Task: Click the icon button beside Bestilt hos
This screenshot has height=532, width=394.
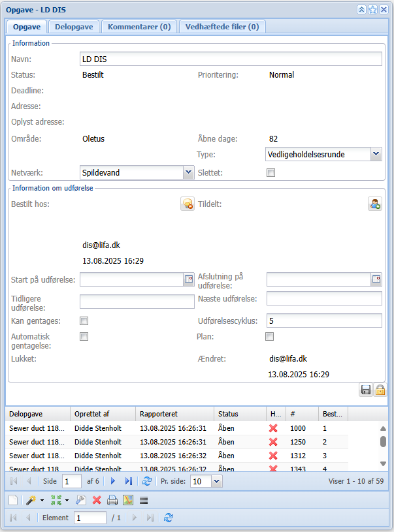Action: pyautogui.click(x=188, y=204)
